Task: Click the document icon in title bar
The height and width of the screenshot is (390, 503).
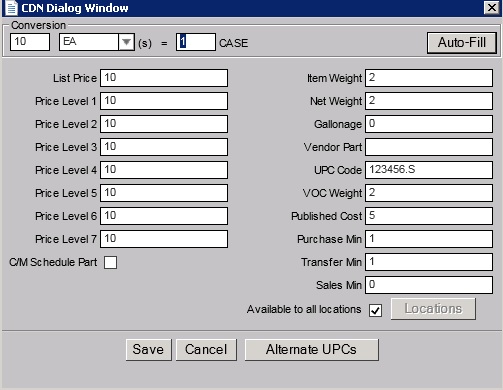Action: 11,8
